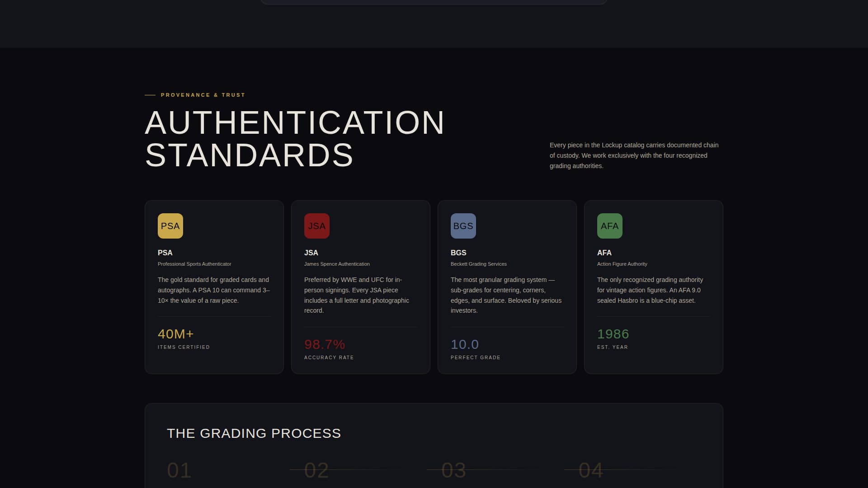868x488 pixels.
Task: Click the Professional Sports Authenticator subtitle
Action: coord(194,264)
